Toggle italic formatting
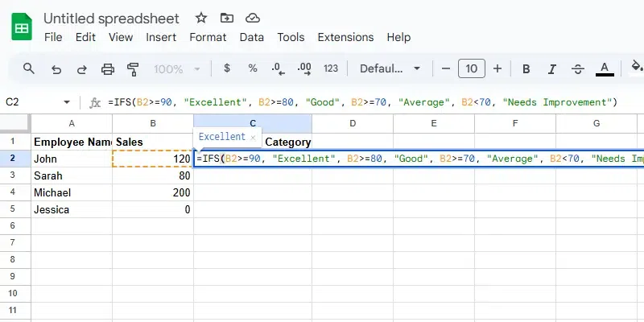The height and width of the screenshot is (322, 644). pos(552,69)
